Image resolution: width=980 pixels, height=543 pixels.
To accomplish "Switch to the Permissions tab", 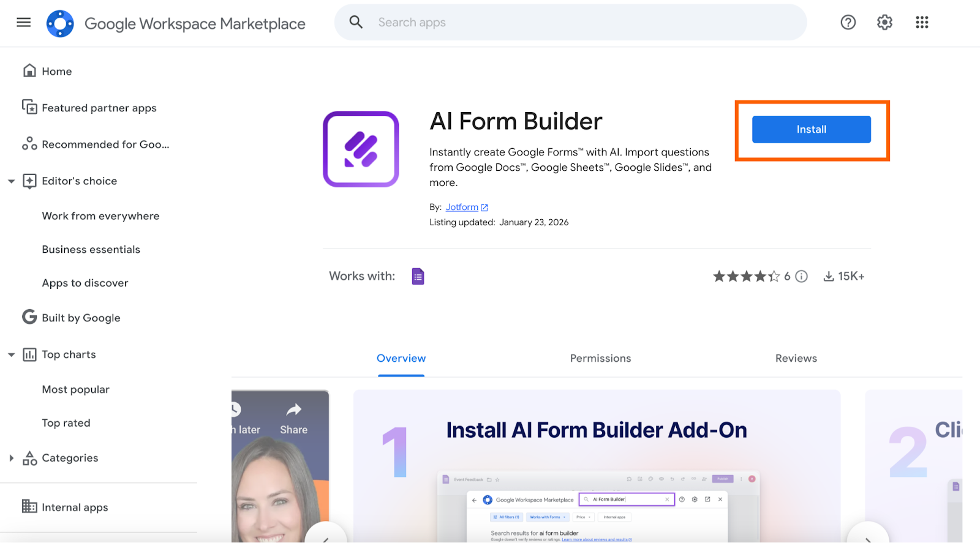I will (x=600, y=358).
